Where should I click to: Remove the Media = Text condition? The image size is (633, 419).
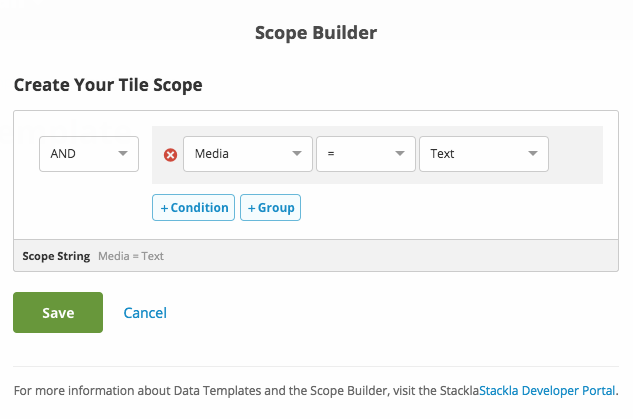point(170,154)
